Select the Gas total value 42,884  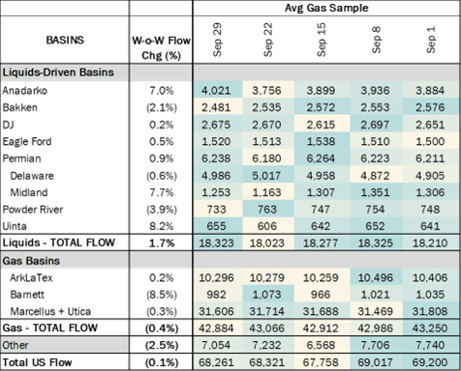coord(216,328)
